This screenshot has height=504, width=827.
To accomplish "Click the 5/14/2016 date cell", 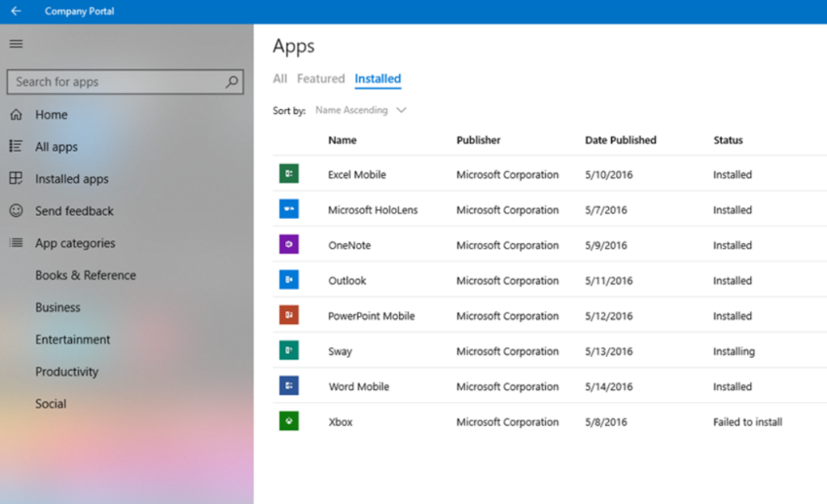I will tap(609, 386).
